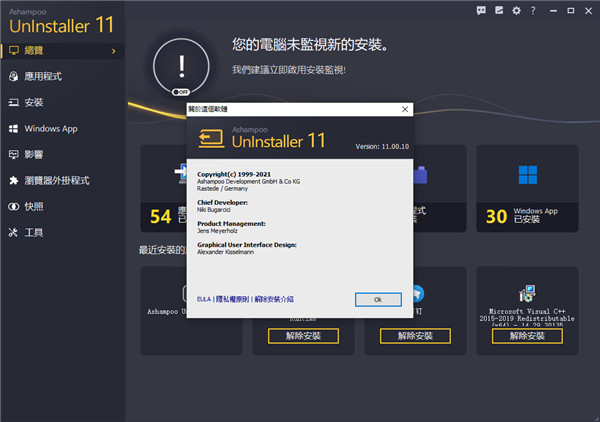The width and height of the screenshot is (600, 422).
Task: Open the 解除安裝介紹 link
Action: coord(274,299)
